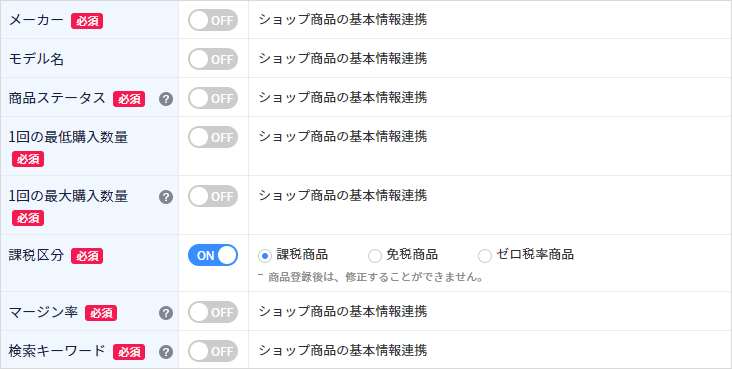Show help tooltip for 検索キーワード

click(166, 352)
